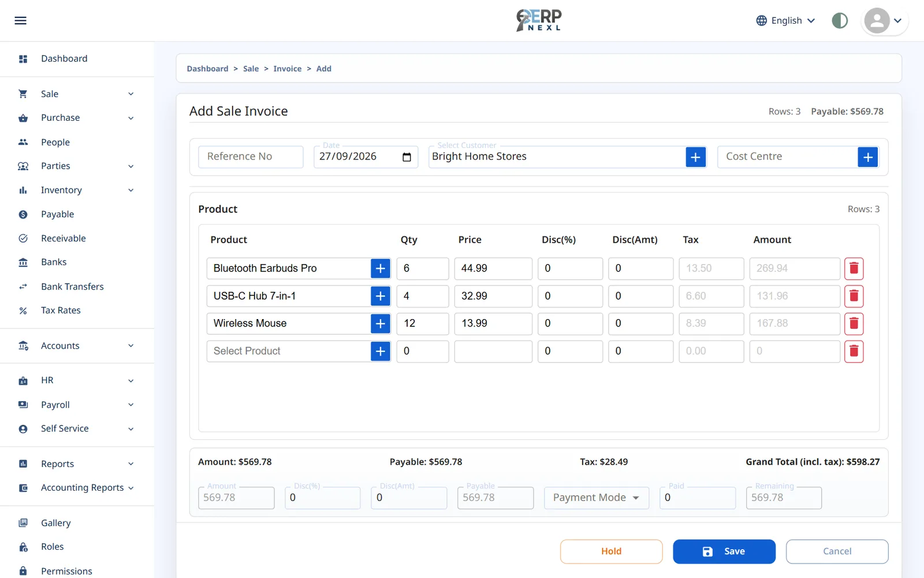Click the Save button
The image size is (924, 578).
click(724, 551)
